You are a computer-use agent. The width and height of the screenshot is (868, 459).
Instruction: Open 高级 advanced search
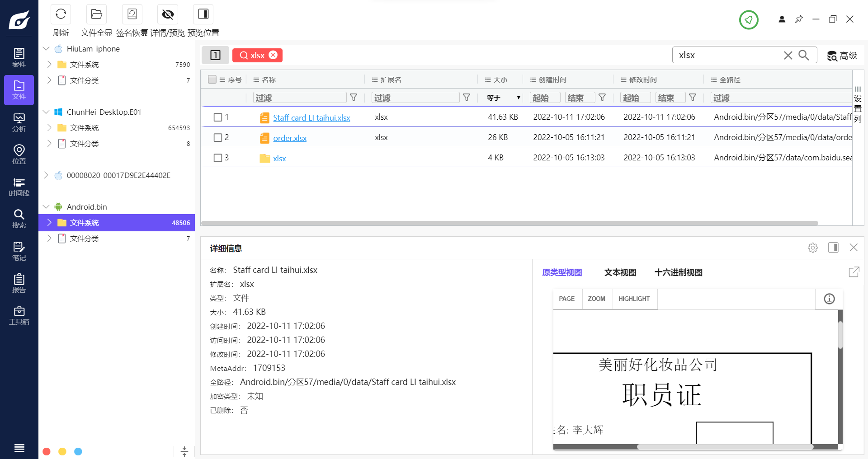842,56
